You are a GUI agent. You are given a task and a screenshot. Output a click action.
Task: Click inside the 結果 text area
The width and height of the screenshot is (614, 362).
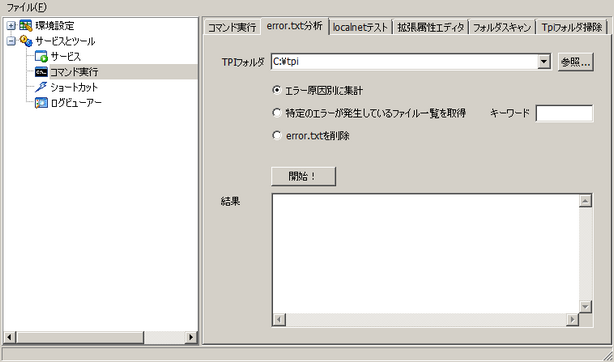coord(425,253)
